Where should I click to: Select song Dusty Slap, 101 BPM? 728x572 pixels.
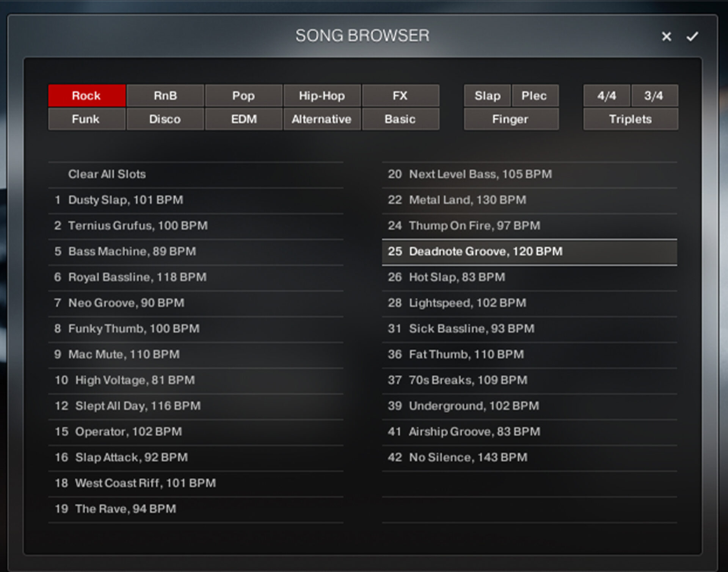point(126,200)
